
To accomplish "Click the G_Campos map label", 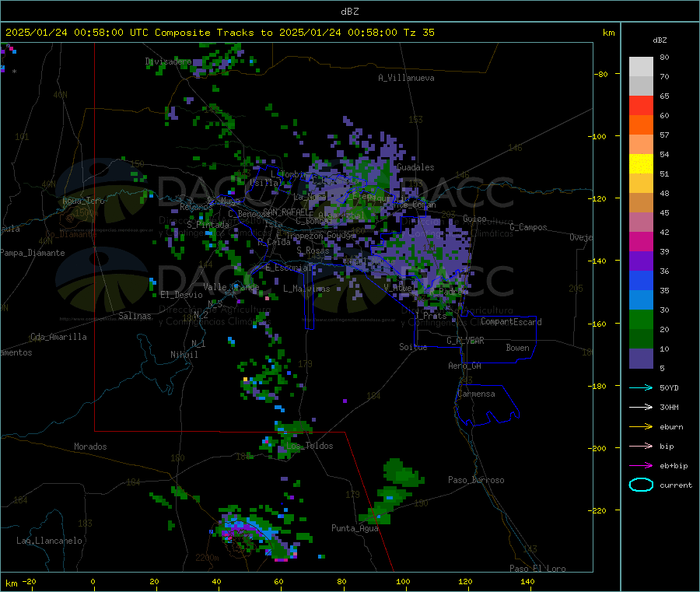I will tap(528, 227).
